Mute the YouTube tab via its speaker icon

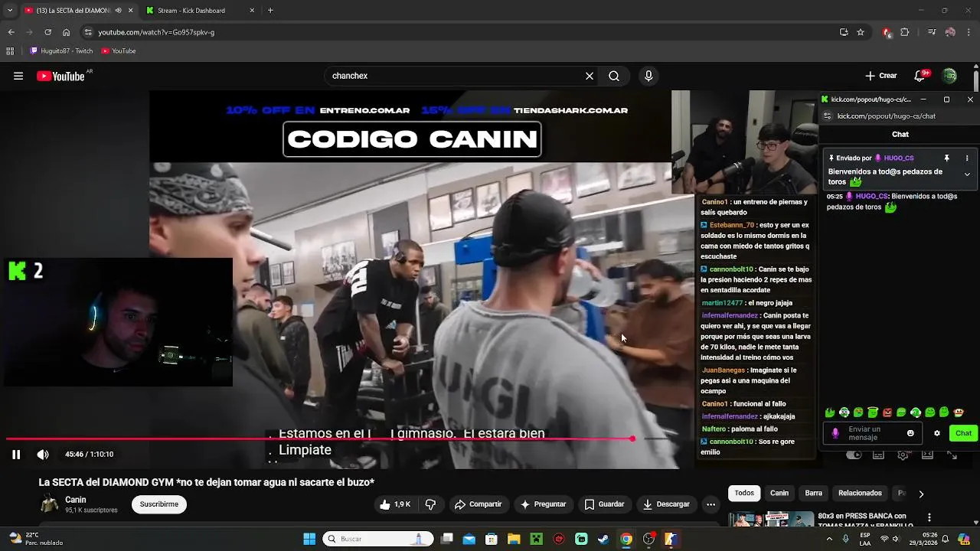[x=118, y=11]
